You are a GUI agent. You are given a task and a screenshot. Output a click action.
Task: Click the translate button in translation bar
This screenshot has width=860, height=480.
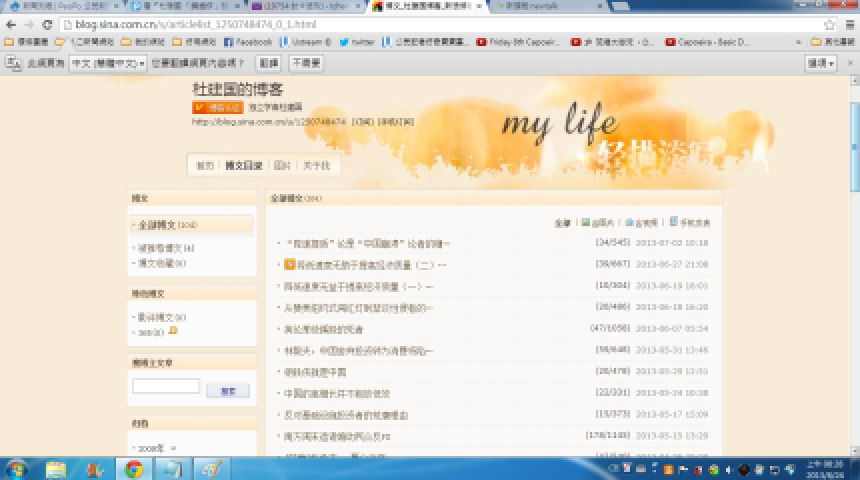pos(269,62)
